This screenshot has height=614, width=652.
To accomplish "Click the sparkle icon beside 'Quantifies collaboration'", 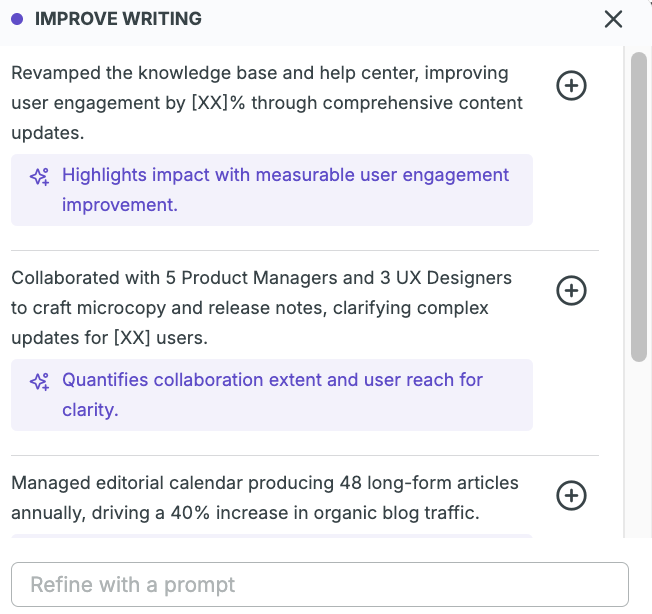I will pyautogui.click(x=40, y=382).
